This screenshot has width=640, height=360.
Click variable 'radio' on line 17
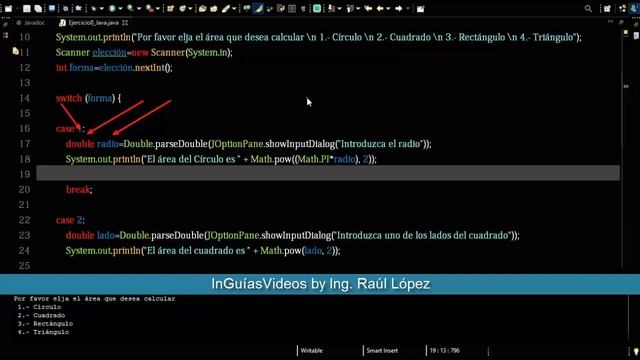[108, 144]
